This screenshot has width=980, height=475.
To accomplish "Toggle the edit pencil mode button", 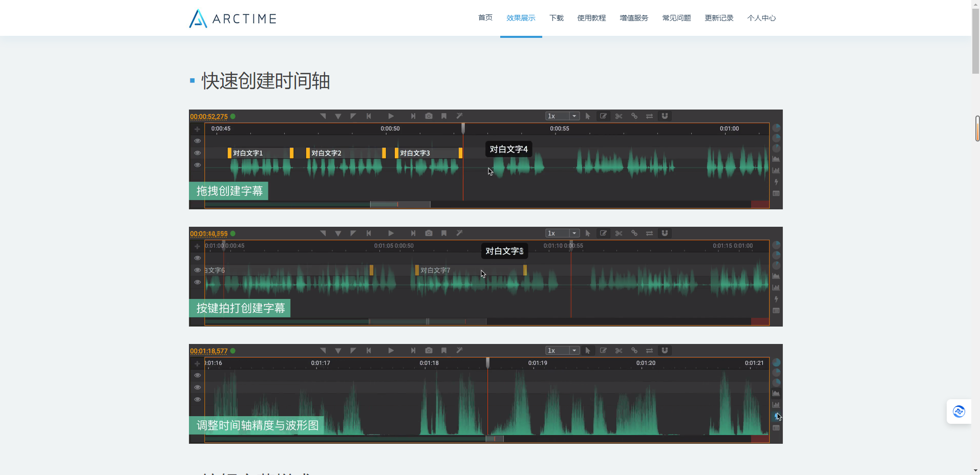I will click(603, 116).
